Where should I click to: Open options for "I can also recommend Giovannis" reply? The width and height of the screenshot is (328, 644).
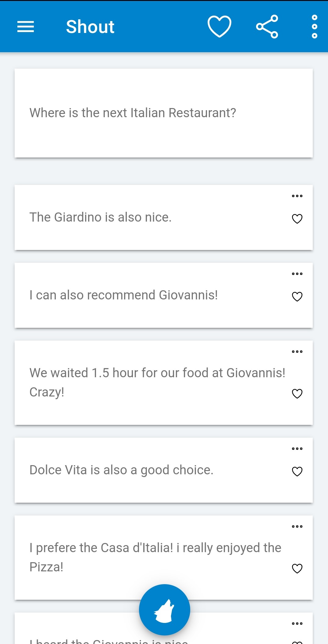pos(297,274)
